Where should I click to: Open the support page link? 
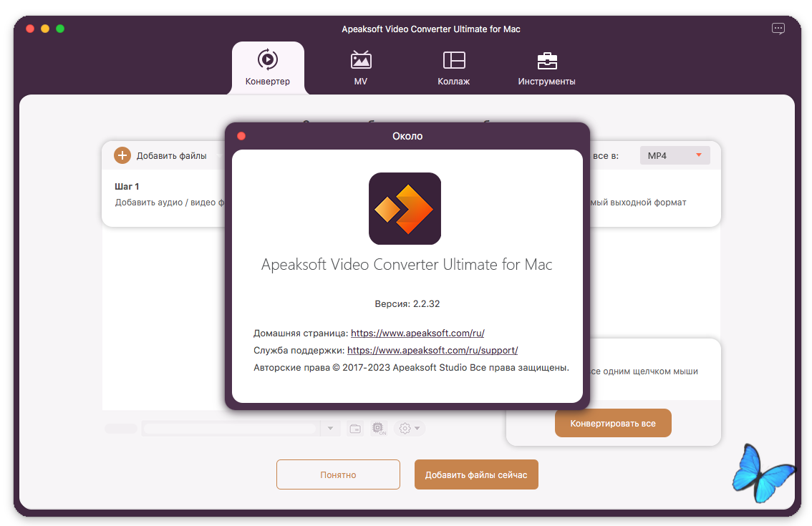pos(432,351)
